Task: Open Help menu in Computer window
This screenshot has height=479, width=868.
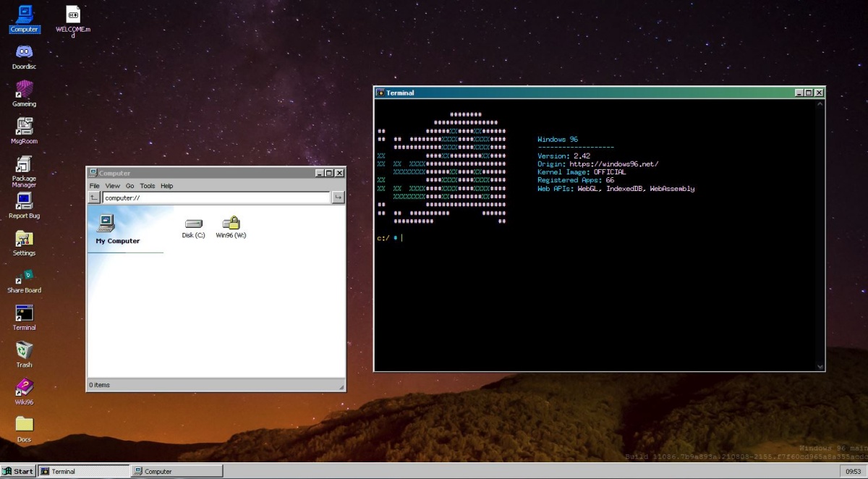Action: [167, 186]
